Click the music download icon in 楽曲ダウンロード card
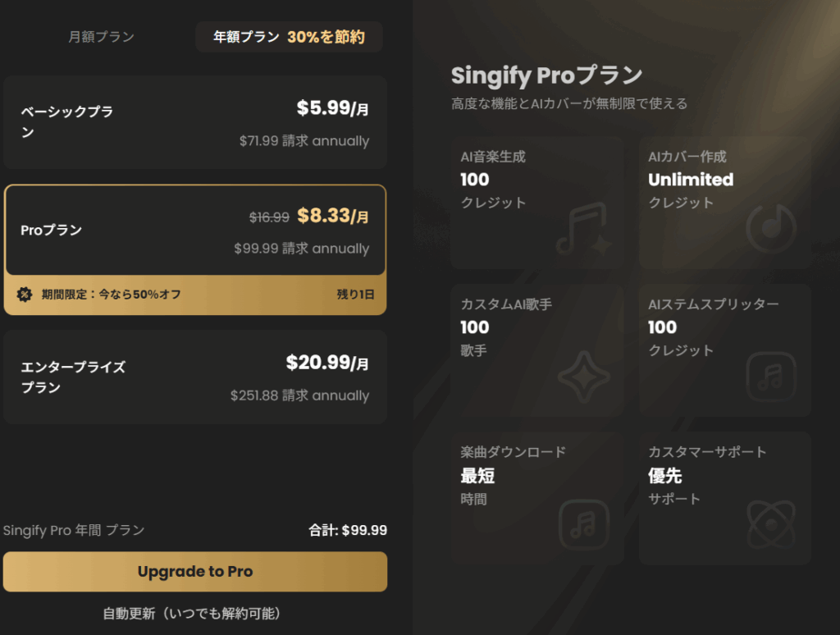This screenshot has height=635, width=840. click(584, 524)
